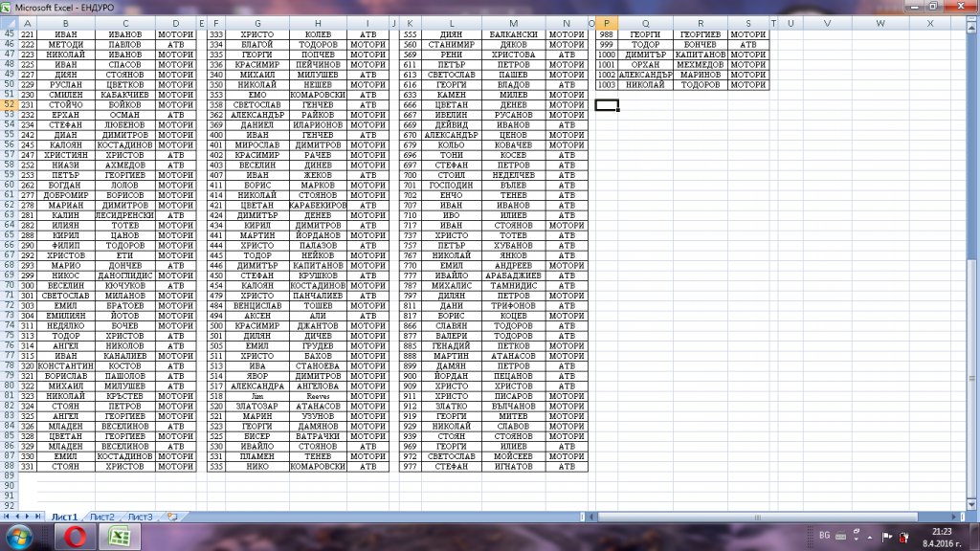Screen dimensions: 980x551
Task: Click the previous sheet navigation arrow
Action: tap(17, 517)
